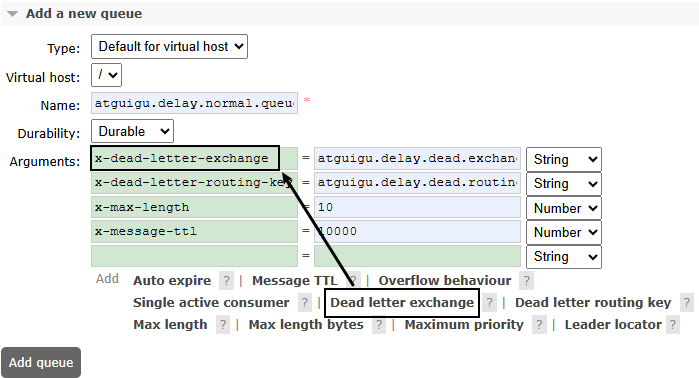Click the Leader locator shortcut link
699x378 pixels.
click(x=613, y=325)
